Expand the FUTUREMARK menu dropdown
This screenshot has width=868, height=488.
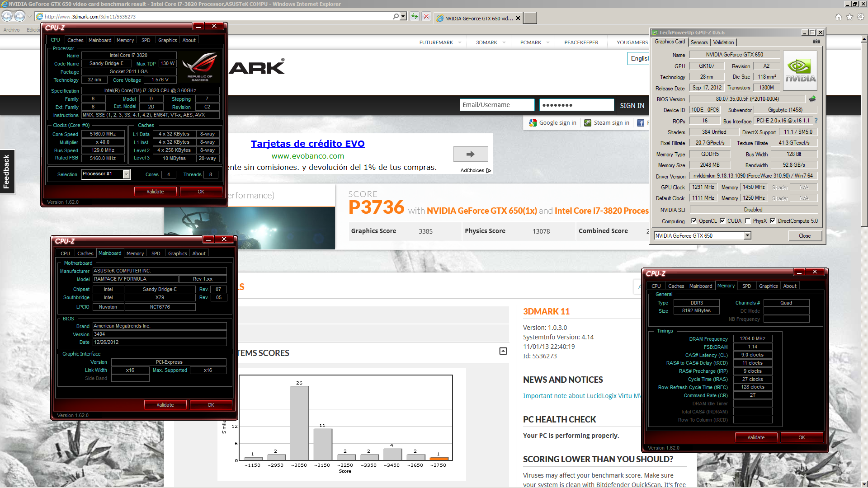click(x=460, y=42)
